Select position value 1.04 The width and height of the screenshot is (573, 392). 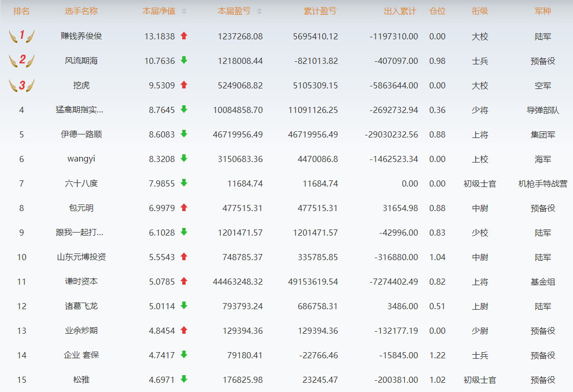pyautogui.click(x=437, y=257)
